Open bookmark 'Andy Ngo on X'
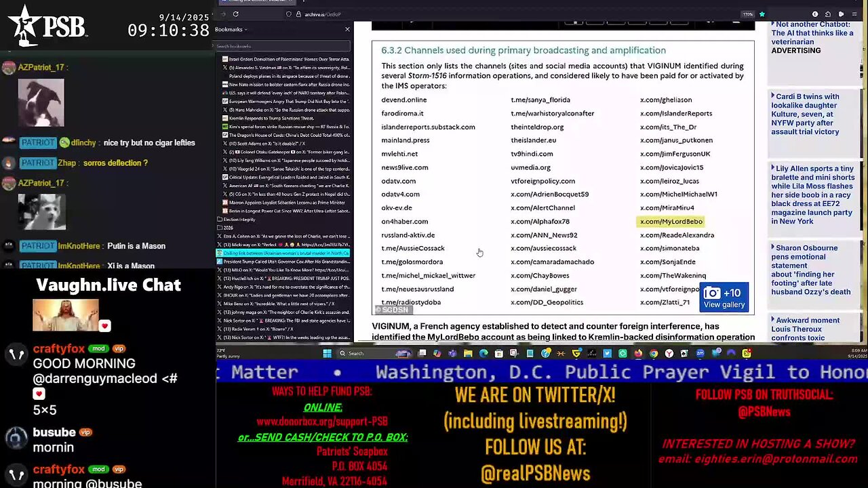This screenshot has width=868, height=488. pos(285,287)
